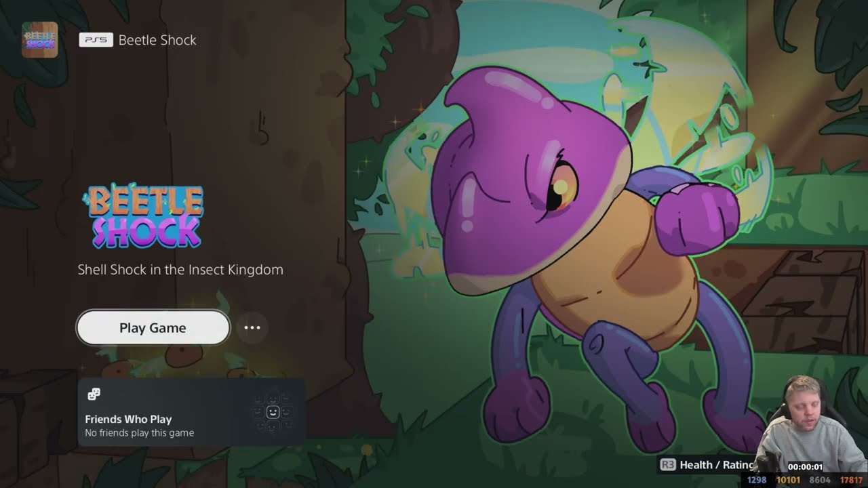This screenshot has width=868, height=488.
Task: Click the yellow 17817 counter
Action: [851, 480]
